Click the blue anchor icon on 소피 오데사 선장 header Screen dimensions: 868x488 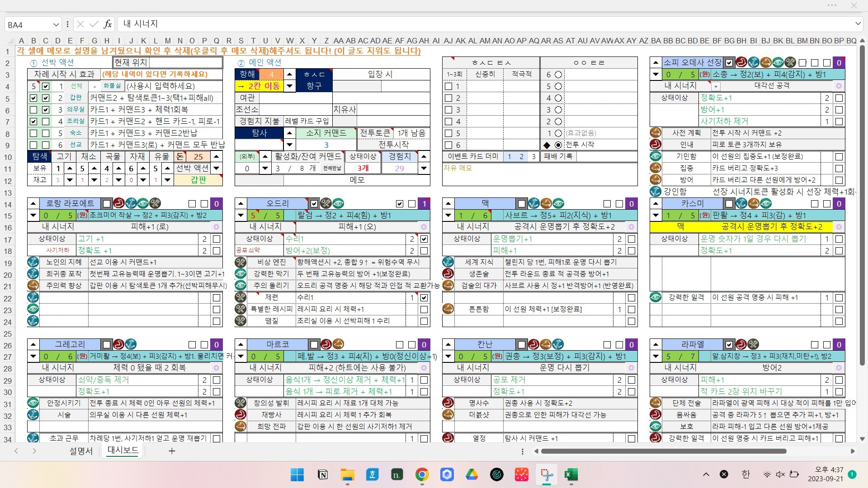click(x=753, y=62)
